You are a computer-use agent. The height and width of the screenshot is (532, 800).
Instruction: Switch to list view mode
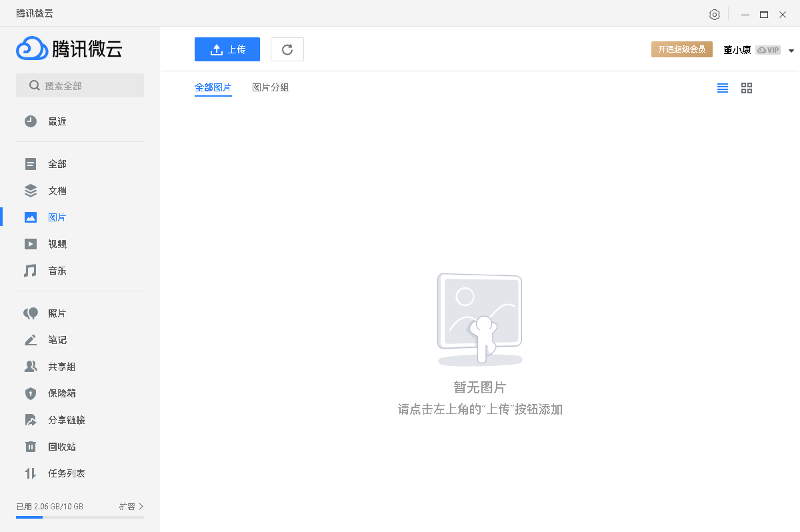[723, 87]
